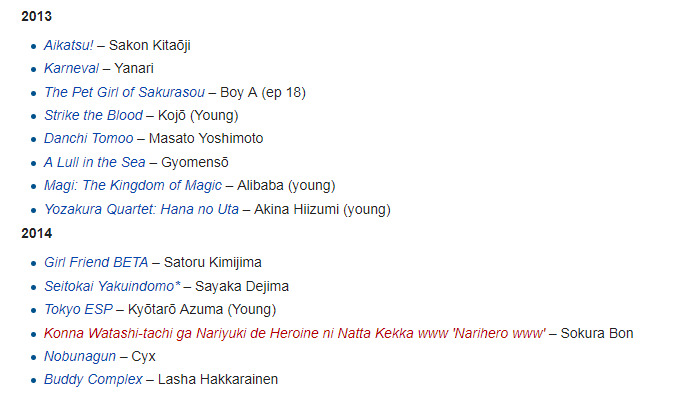Click the Satoru Kimijima role text
This screenshot has width=675, height=395.
point(213,262)
